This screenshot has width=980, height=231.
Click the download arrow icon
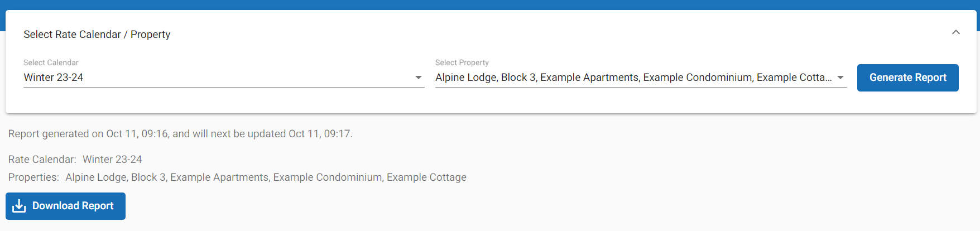19,206
